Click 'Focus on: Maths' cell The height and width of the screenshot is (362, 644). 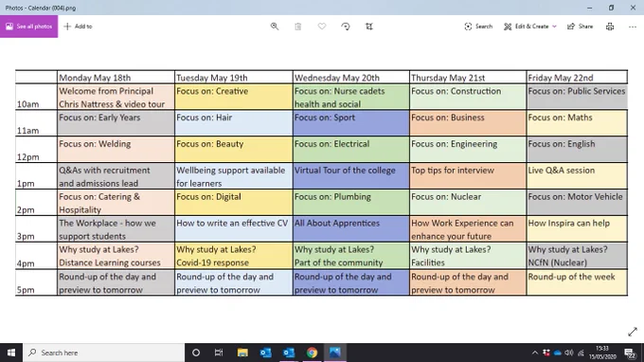577,123
